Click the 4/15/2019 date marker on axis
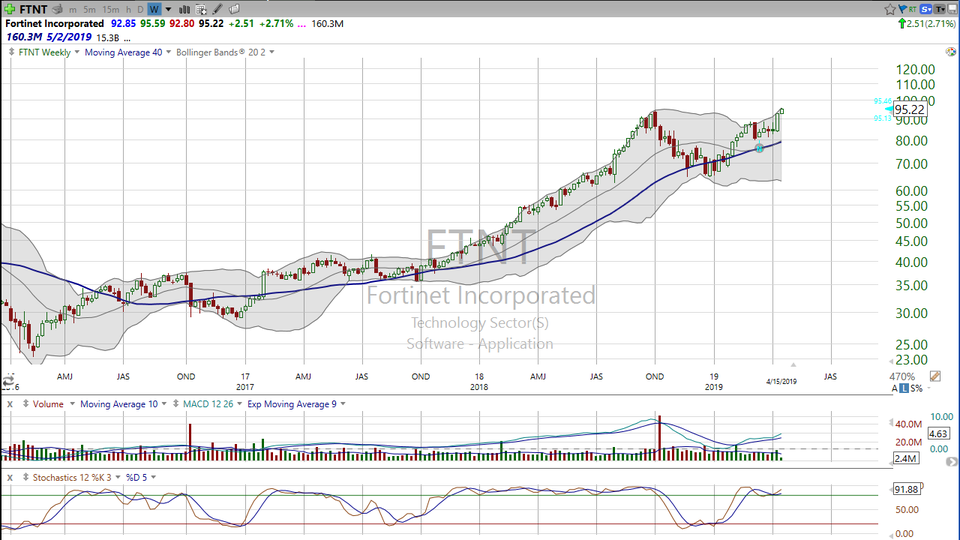This screenshot has width=960, height=540. coord(781,381)
